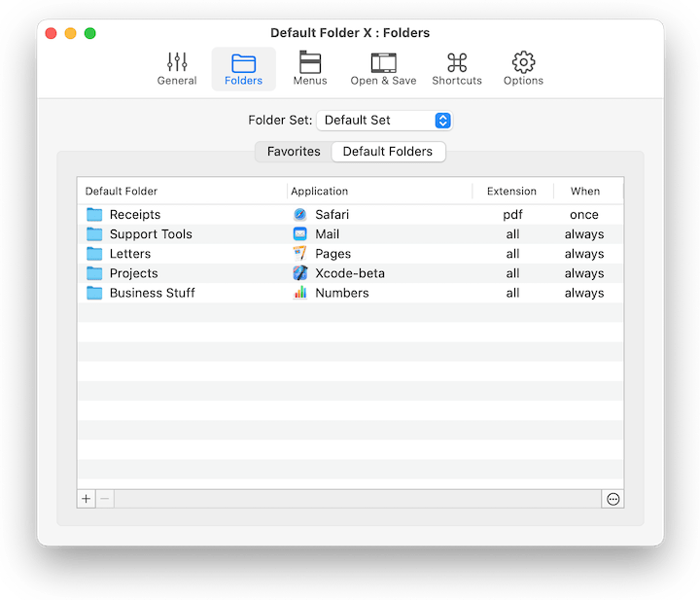Select the Letters folder name
The image size is (700, 600).
coord(130,254)
